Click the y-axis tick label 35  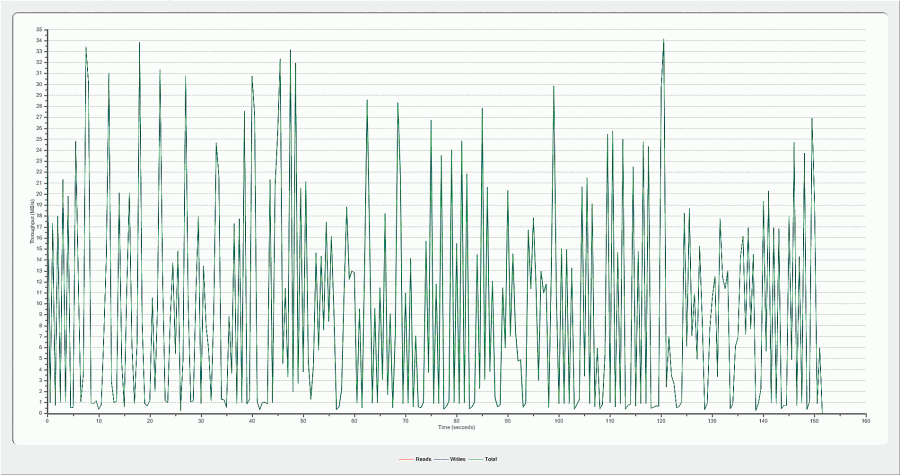pyautogui.click(x=39, y=30)
